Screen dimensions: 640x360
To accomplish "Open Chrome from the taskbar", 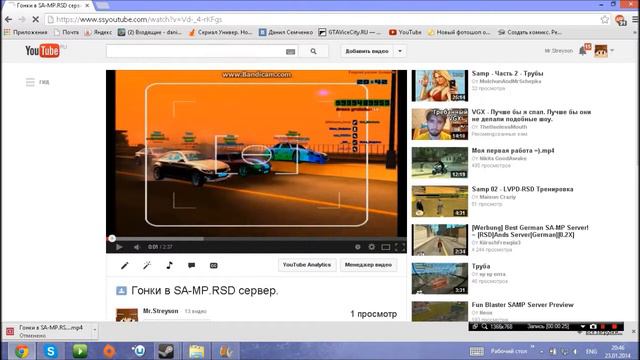I will (22, 351).
